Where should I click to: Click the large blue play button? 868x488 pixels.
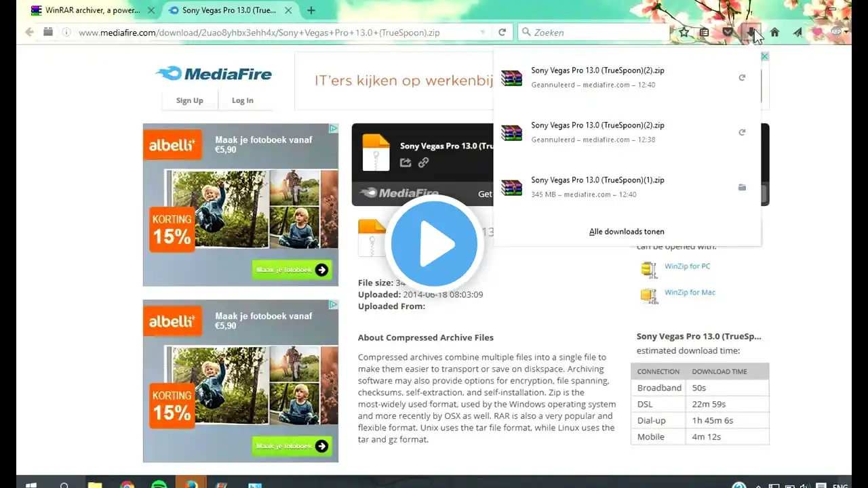(434, 243)
